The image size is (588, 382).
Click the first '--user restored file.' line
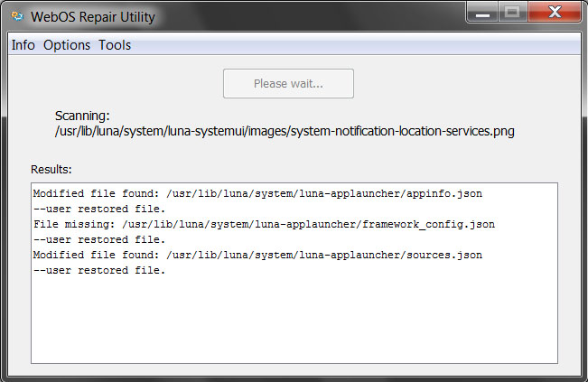(99, 209)
